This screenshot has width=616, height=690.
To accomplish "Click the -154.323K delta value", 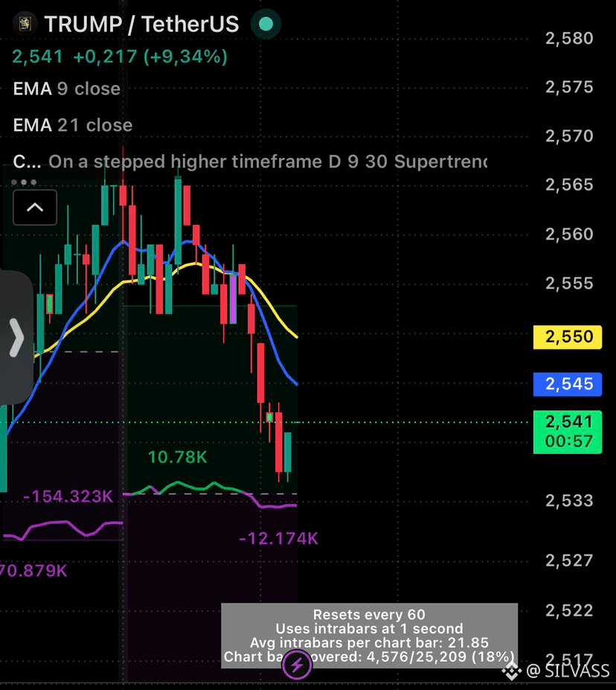I will (x=68, y=496).
